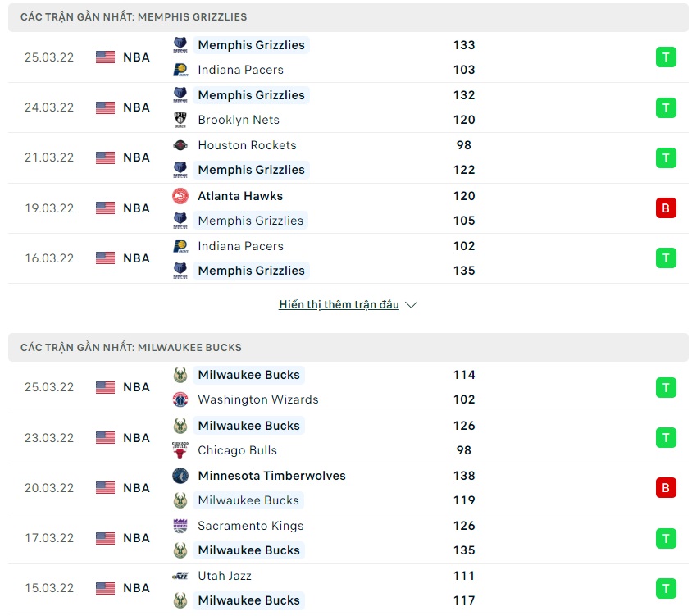The height and width of the screenshot is (616, 692).
Task: Click the red B badge for Timberwolves game
Action: point(665,488)
